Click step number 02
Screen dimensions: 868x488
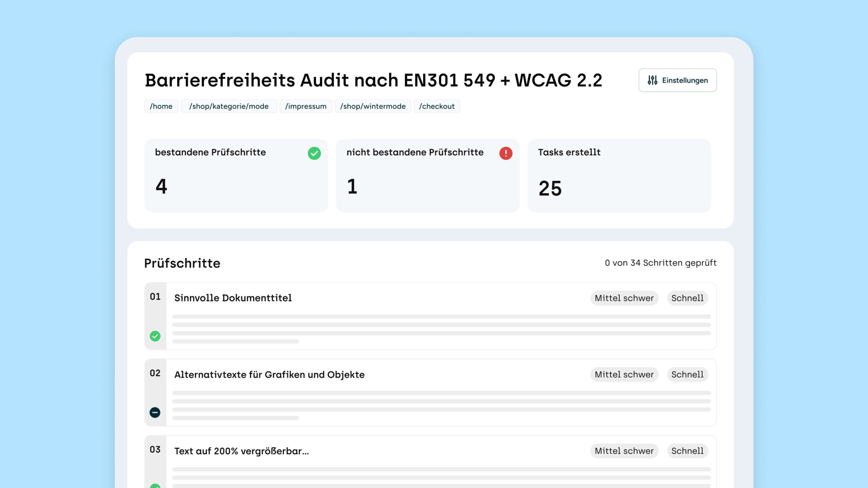tap(155, 373)
